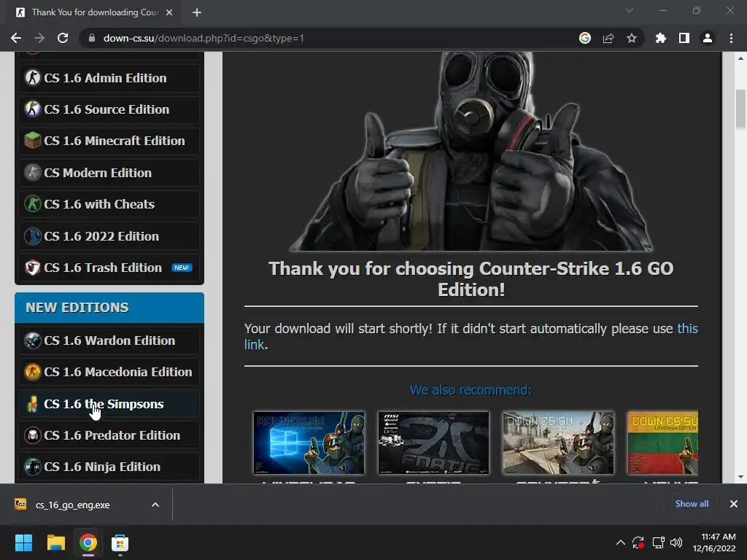Open the clock showing 11:47 AM
747x560 pixels.
pyautogui.click(x=714, y=542)
